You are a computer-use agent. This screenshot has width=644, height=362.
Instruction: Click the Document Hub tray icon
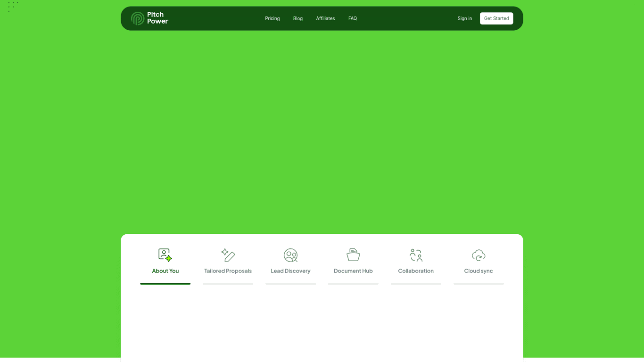coord(353,255)
